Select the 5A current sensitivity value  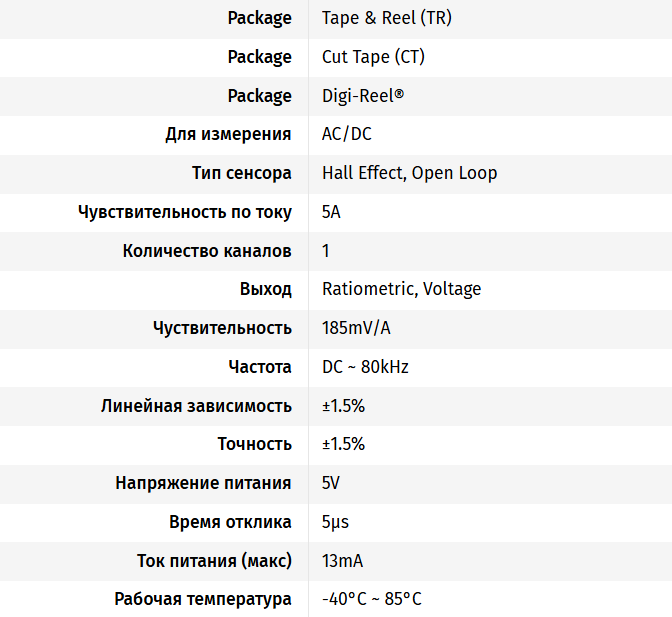(x=331, y=212)
